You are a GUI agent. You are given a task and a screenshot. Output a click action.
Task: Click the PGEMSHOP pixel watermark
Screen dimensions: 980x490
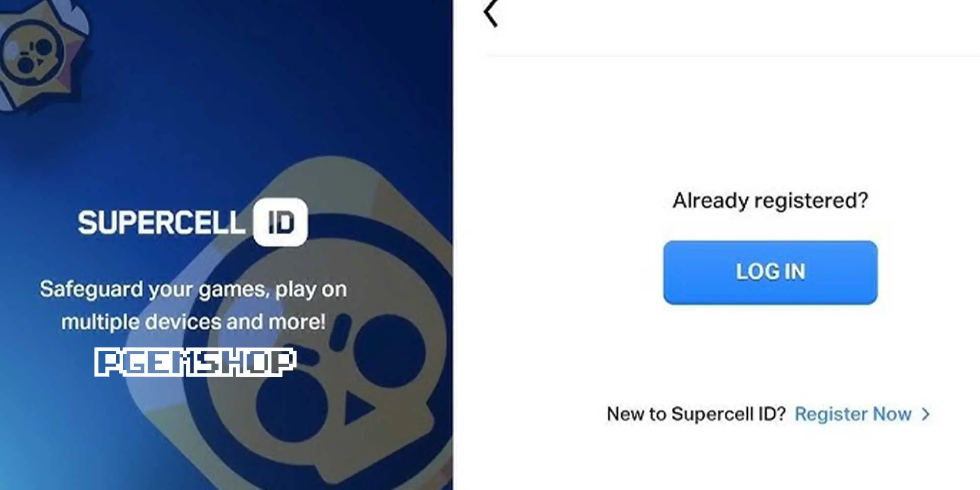pyautogui.click(x=195, y=362)
